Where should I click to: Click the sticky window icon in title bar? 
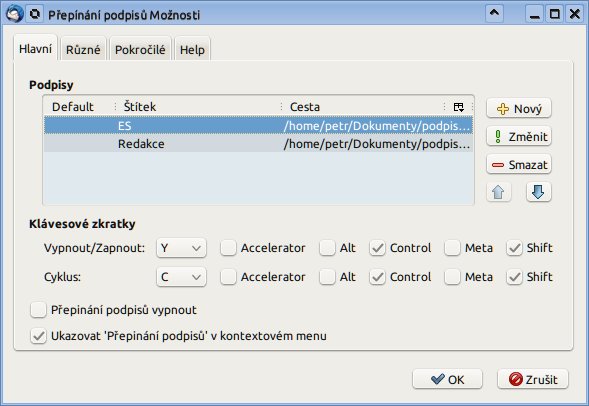coord(35,14)
